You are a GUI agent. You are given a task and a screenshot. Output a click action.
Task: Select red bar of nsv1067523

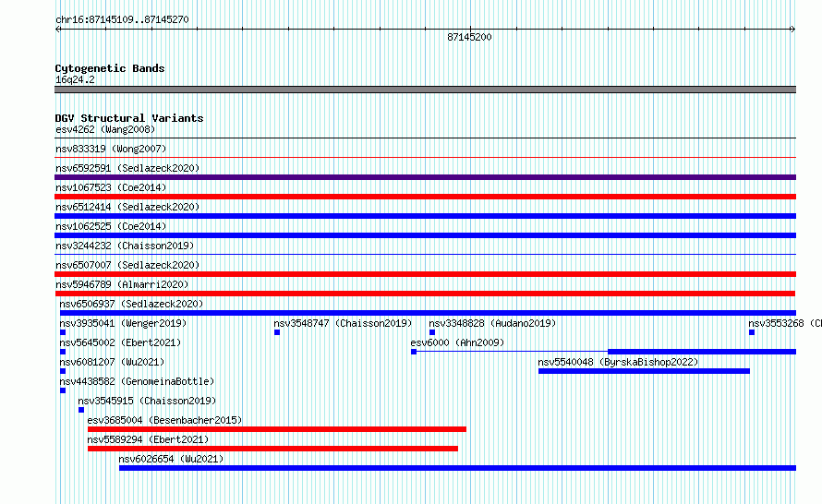pyautogui.click(x=425, y=197)
